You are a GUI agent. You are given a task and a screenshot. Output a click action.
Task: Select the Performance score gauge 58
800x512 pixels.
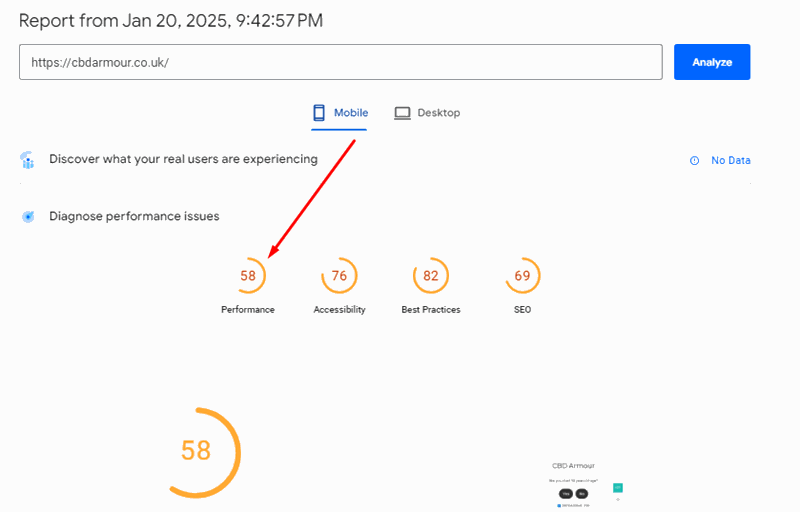point(248,275)
